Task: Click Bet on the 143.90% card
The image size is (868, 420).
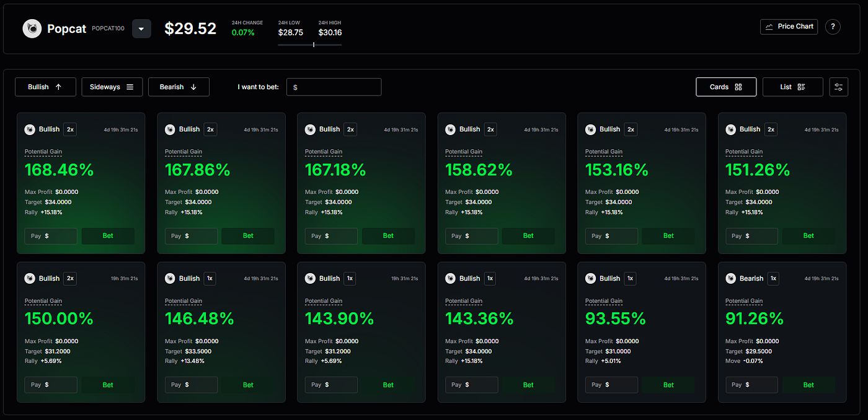Action: coord(388,385)
